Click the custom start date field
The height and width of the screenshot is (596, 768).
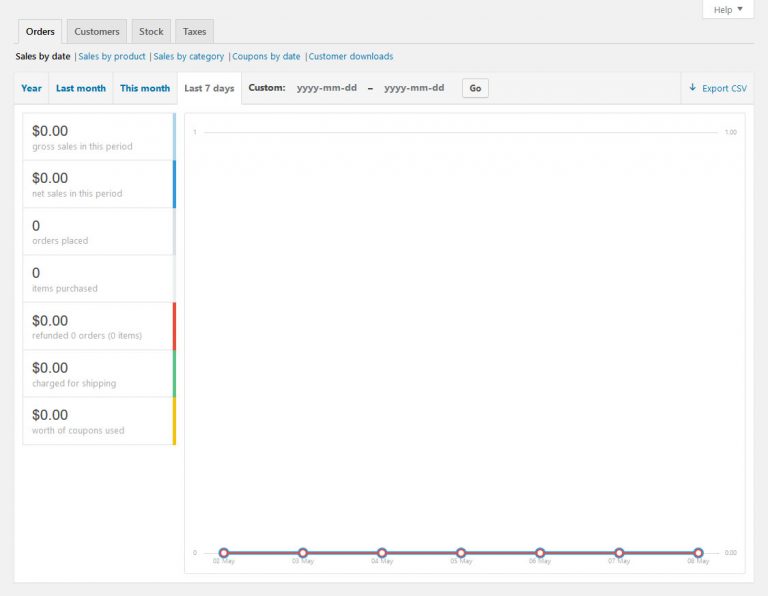pos(326,88)
